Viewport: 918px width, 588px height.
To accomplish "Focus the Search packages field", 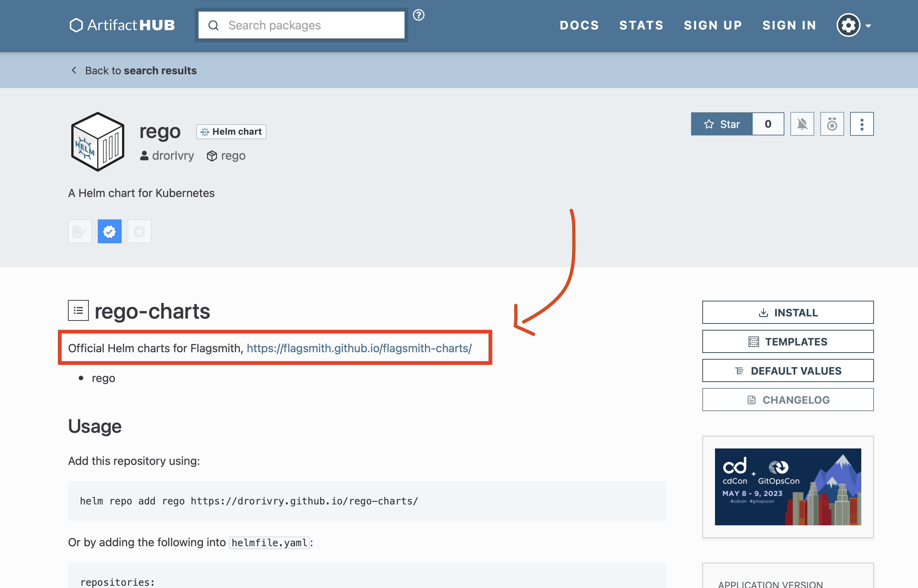I will pyautogui.click(x=302, y=25).
